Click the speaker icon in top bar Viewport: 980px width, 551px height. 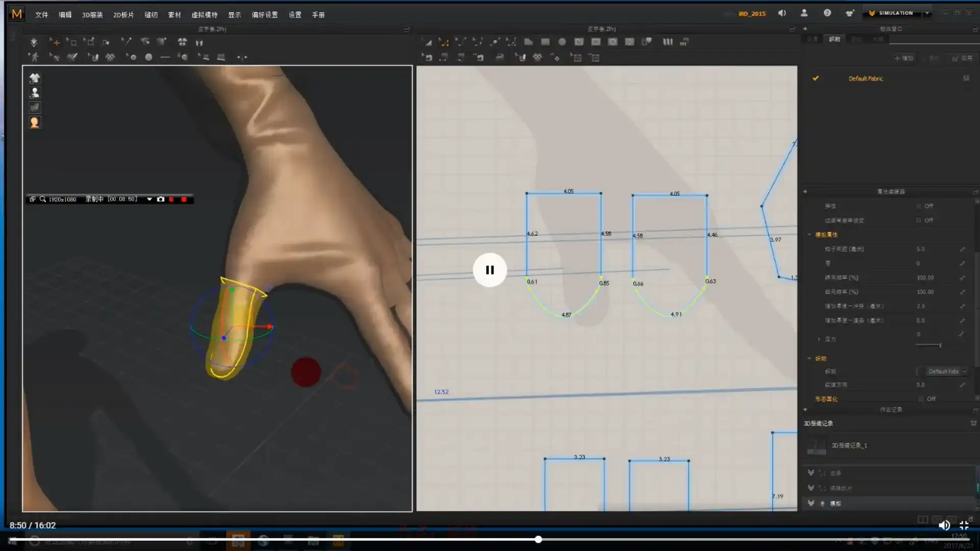[782, 13]
